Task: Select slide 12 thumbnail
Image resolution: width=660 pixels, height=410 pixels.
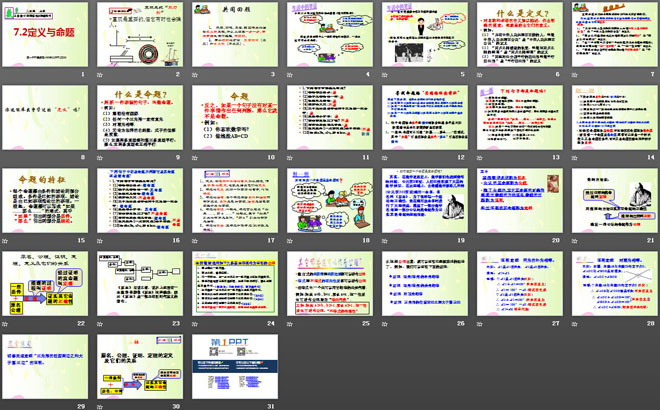Action: pyautogui.click(x=425, y=117)
